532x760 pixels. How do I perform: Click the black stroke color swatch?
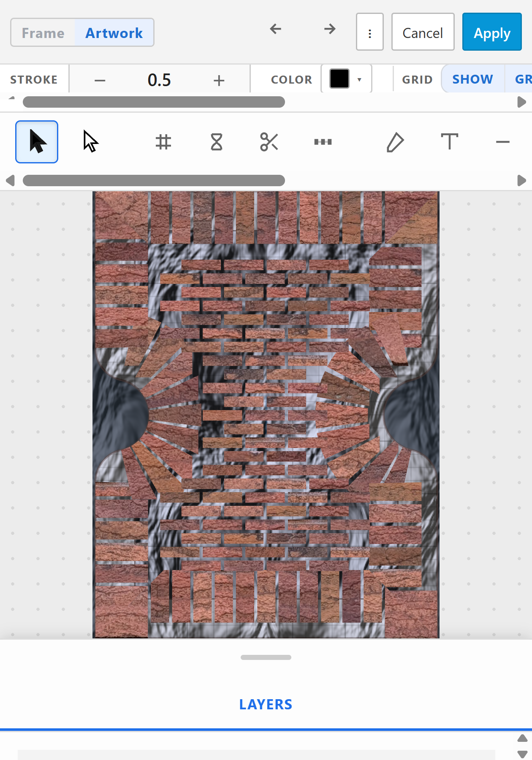[339, 79]
